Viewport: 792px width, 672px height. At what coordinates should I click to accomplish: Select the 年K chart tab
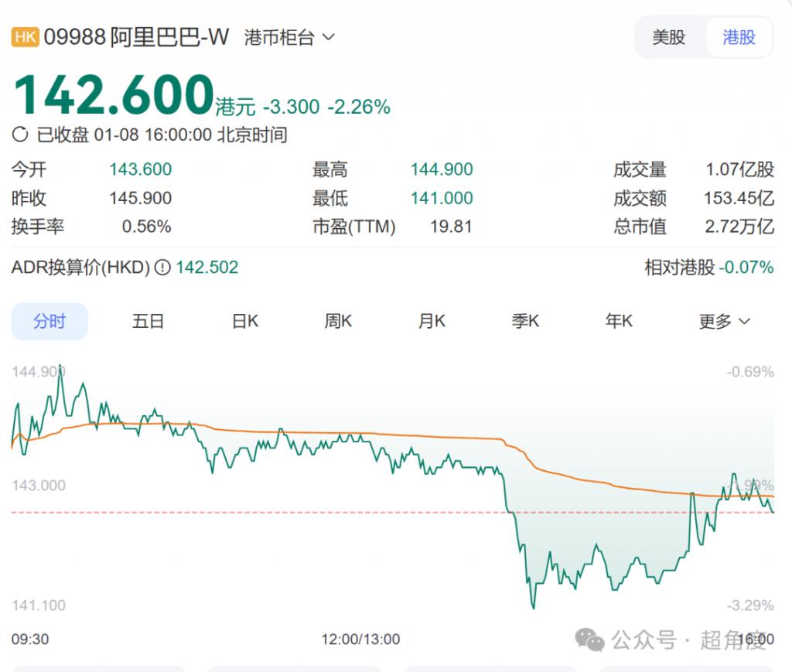pyautogui.click(x=619, y=321)
